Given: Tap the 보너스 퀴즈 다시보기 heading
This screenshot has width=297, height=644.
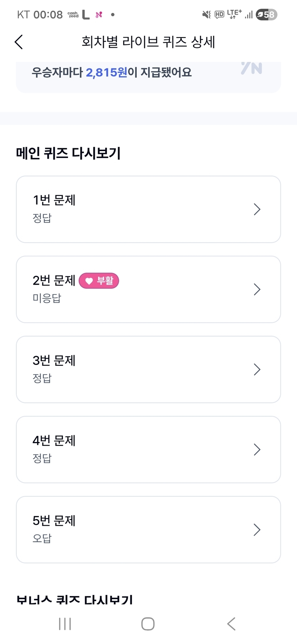Looking at the screenshot, I should 75,599.
